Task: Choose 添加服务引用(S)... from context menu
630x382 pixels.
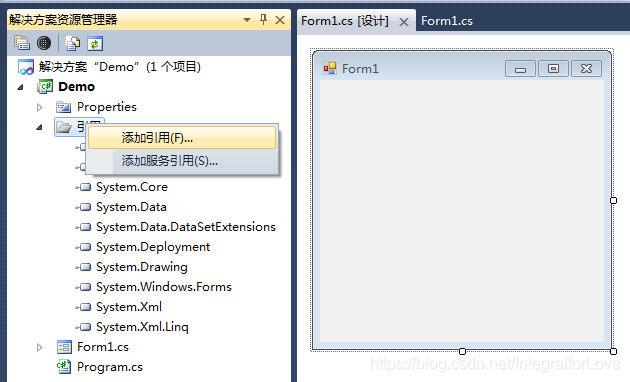Action: (x=182, y=161)
